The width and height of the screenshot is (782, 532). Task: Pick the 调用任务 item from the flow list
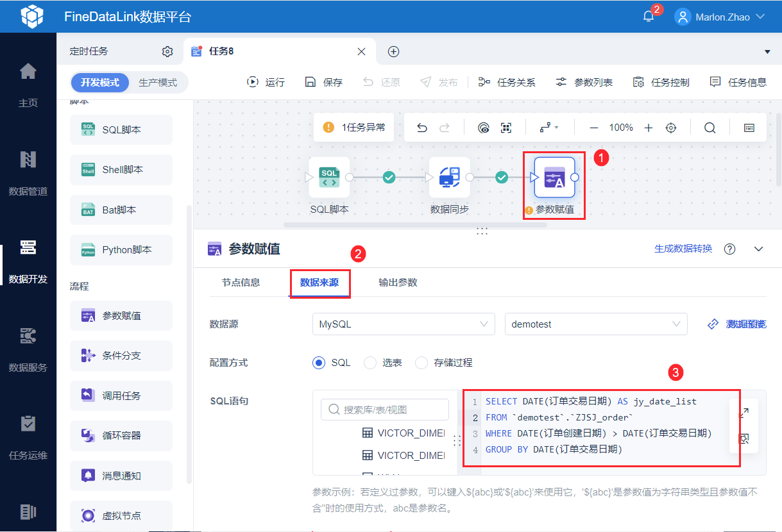(x=121, y=396)
